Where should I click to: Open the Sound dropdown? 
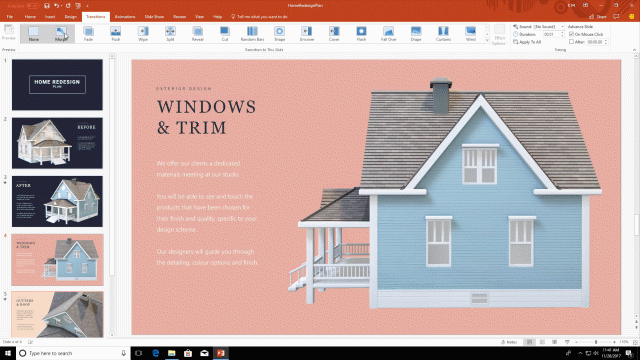[x=562, y=27]
